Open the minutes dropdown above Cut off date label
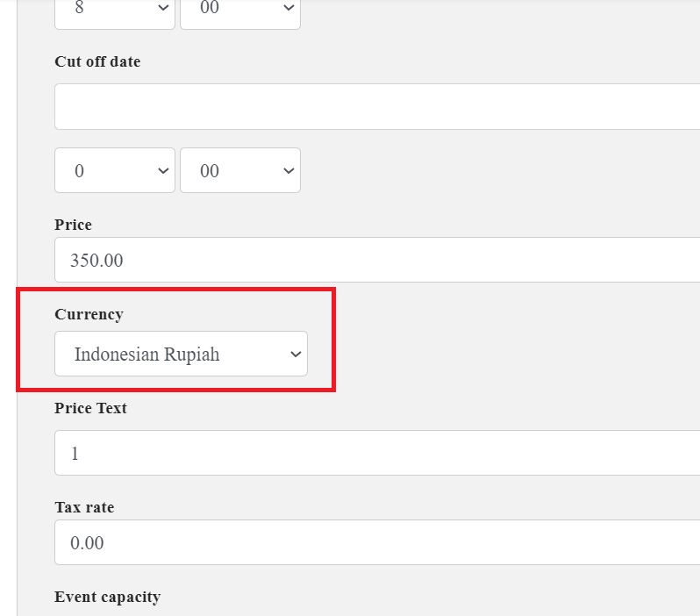The image size is (700, 616). point(239,12)
